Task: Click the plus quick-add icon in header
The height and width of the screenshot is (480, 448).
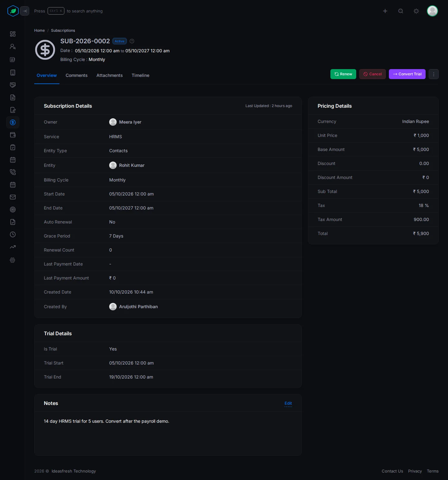Action: [385, 11]
